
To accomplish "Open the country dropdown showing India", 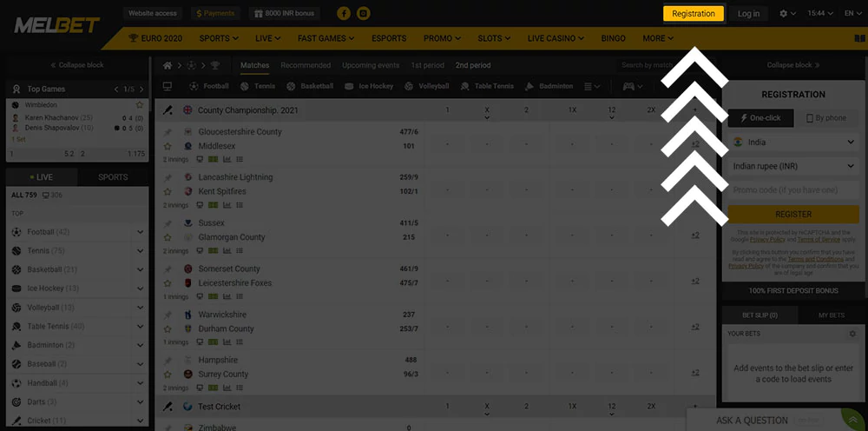I will [x=793, y=143].
